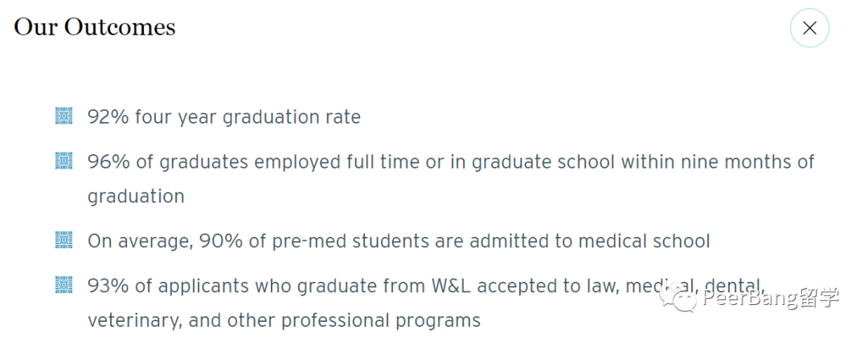The image size is (868, 338).
Task: Close the Our Outcomes panel
Action: click(x=809, y=28)
